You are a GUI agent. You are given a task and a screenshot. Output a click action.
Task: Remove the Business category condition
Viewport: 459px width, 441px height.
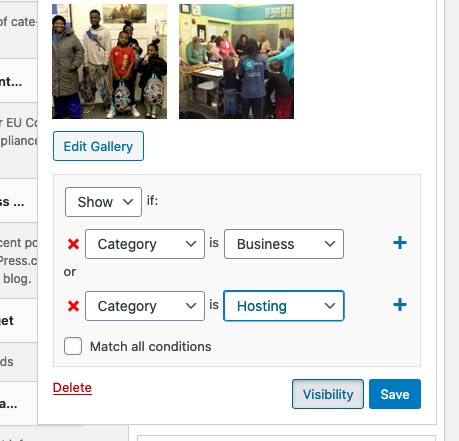[x=73, y=244]
